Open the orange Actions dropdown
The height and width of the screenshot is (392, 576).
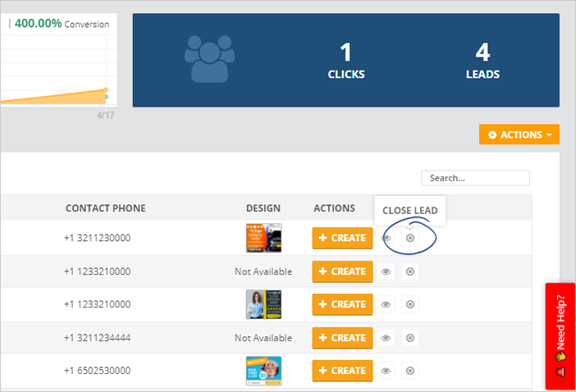pos(519,134)
